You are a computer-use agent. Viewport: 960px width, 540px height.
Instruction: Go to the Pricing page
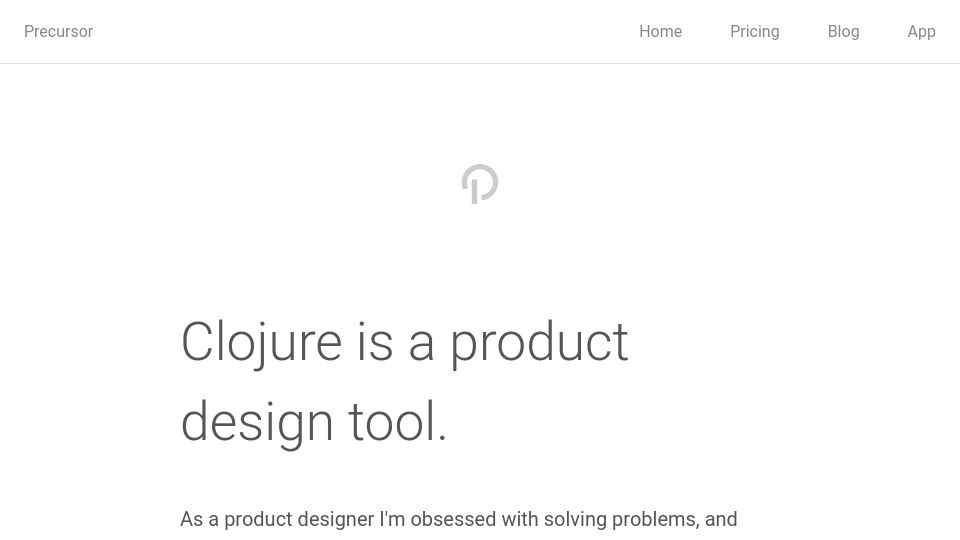pos(754,31)
